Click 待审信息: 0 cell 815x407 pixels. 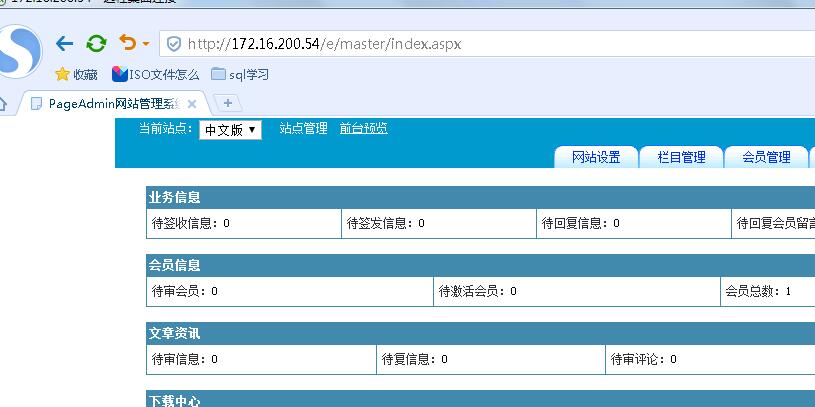click(261, 359)
